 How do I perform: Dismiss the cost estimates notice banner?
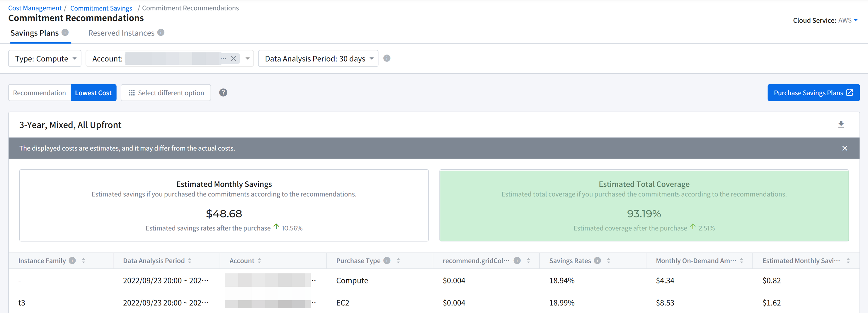click(x=845, y=148)
